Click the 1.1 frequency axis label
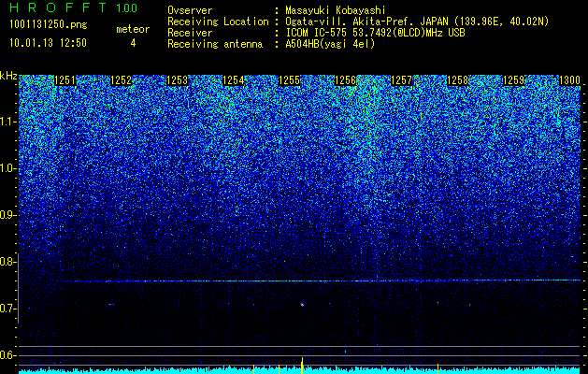Image resolution: width=588 pixels, height=374 pixels. (x=7, y=122)
